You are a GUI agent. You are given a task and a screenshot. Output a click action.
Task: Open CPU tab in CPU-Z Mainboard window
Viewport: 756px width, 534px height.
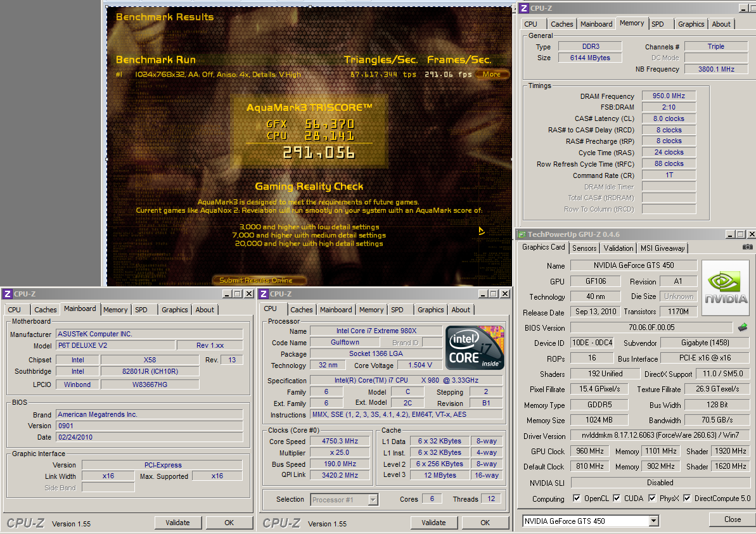(x=15, y=310)
